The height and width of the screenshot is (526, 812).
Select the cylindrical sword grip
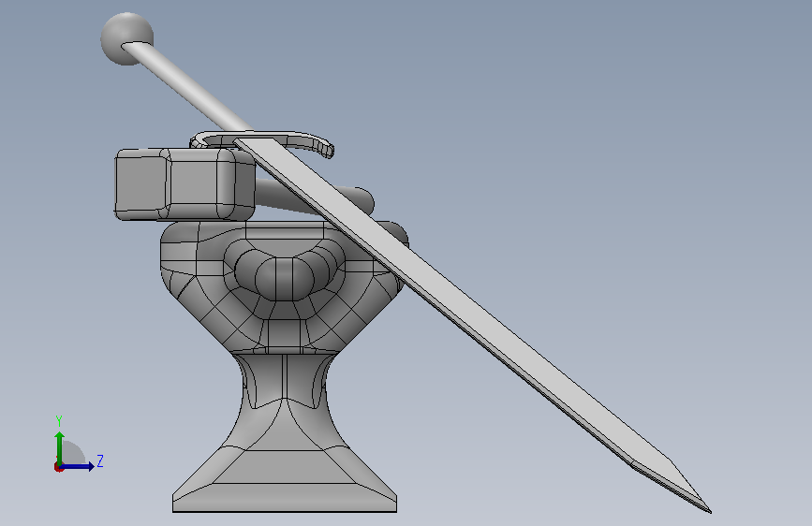(186, 88)
